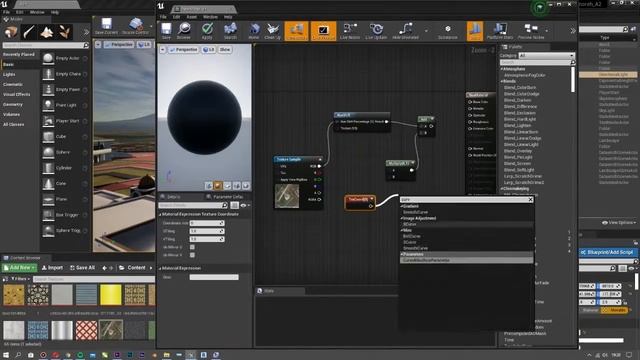Open the Lit view mode in material preview
This screenshot has height=360, width=640.
[209, 49]
